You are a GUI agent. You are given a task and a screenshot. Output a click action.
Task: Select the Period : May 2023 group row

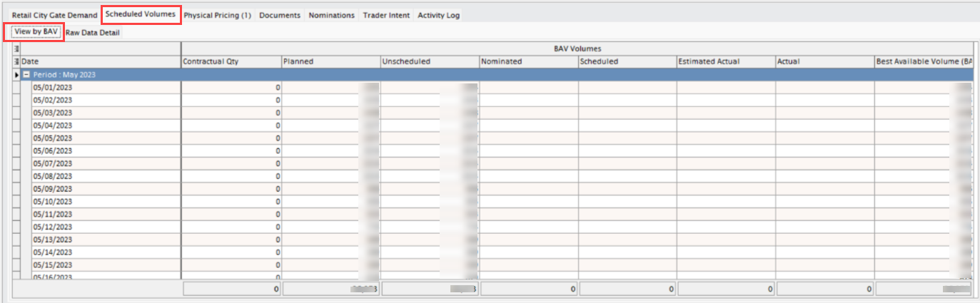tap(497, 74)
